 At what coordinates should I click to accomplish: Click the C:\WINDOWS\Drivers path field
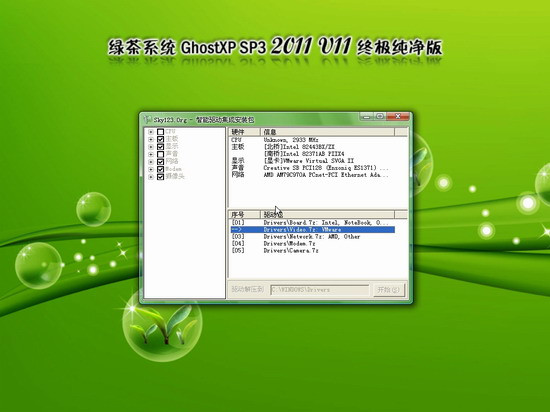(320, 290)
